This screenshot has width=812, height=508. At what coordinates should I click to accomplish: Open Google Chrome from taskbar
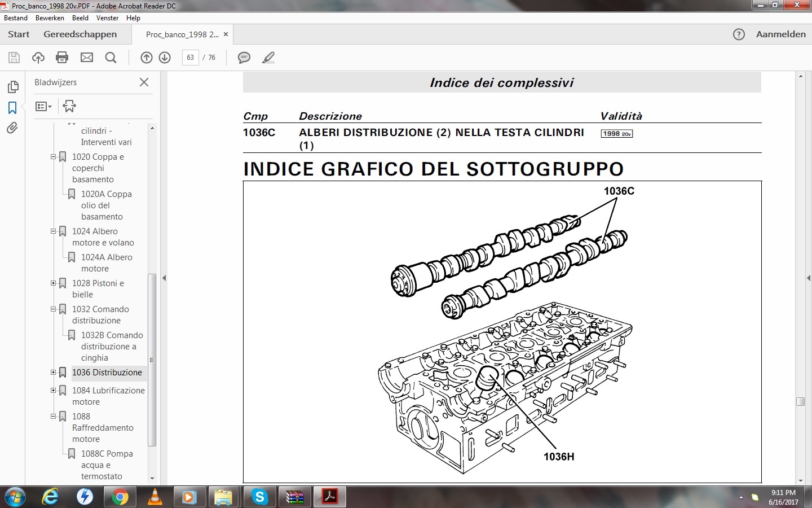coord(120,497)
